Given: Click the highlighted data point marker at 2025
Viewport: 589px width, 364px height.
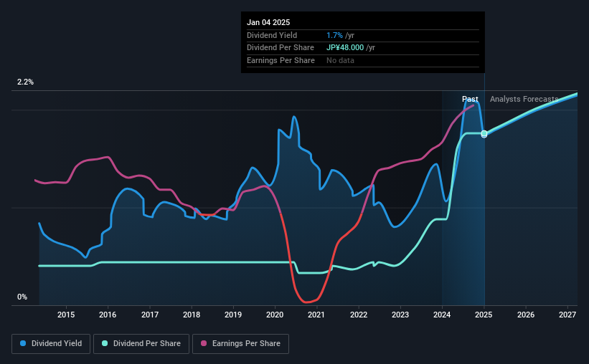Looking at the screenshot, I should coord(484,133).
